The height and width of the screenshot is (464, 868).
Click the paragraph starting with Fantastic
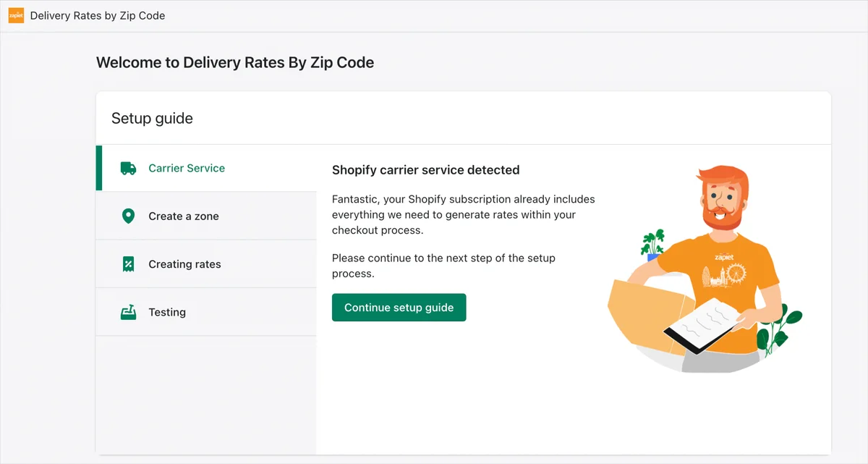(464, 215)
